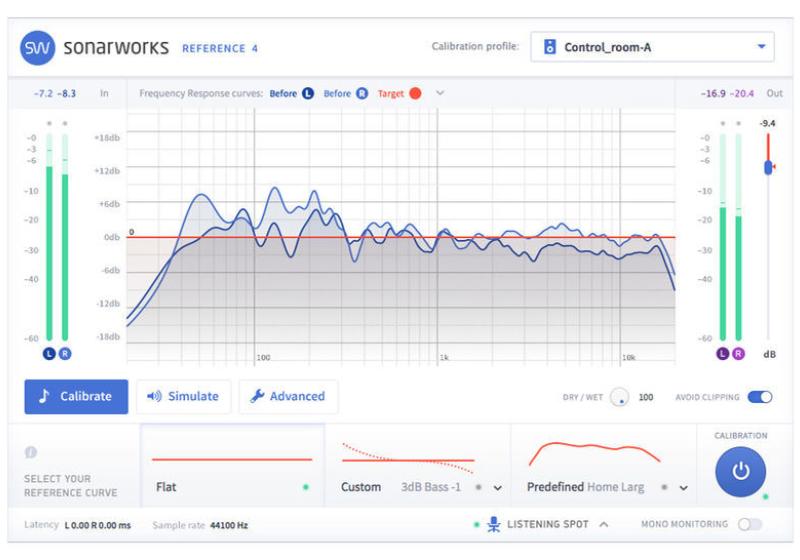The width and height of the screenshot is (800, 560).
Task: Click the listening spot chair icon
Action: click(x=492, y=524)
